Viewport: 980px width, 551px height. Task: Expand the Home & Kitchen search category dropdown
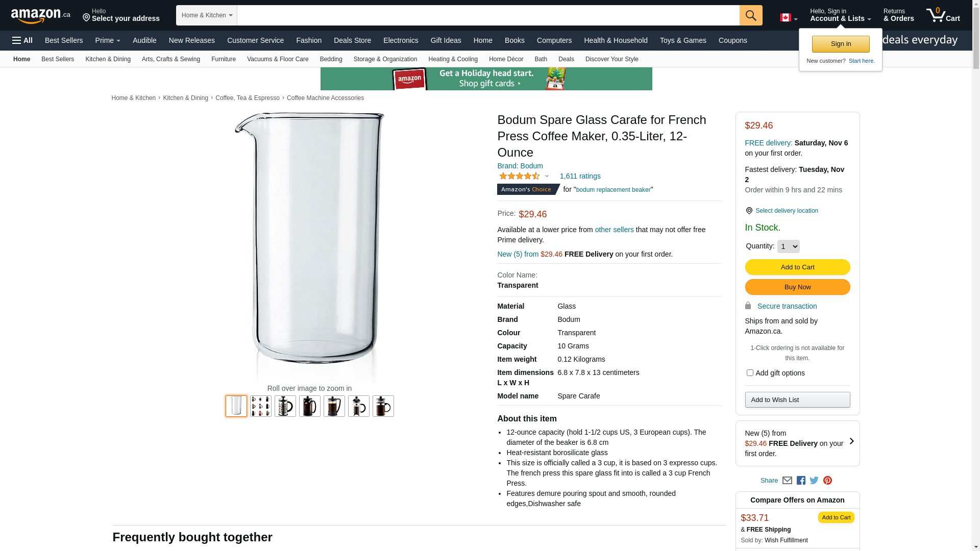tap(207, 15)
